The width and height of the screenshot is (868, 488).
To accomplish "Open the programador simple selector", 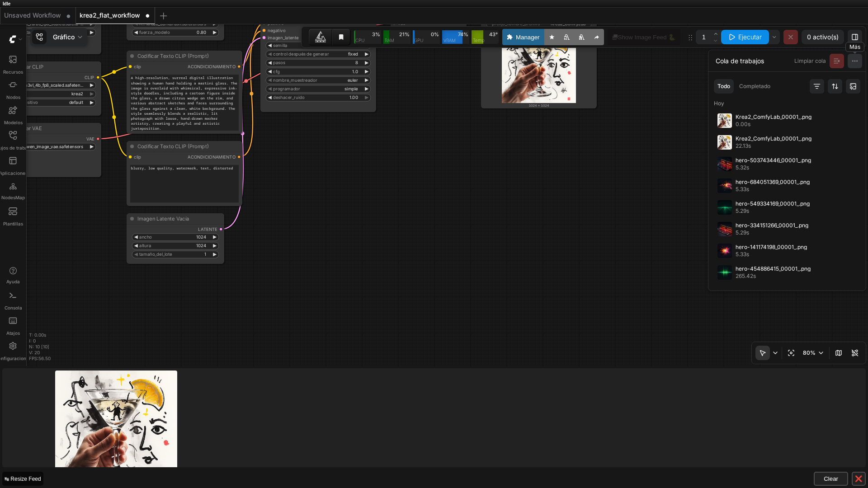I will (x=318, y=89).
